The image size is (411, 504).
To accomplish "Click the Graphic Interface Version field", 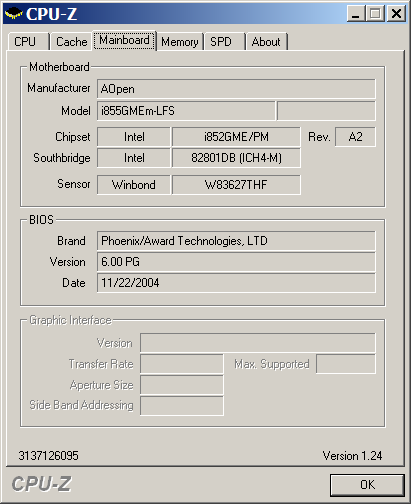I will (258, 342).
